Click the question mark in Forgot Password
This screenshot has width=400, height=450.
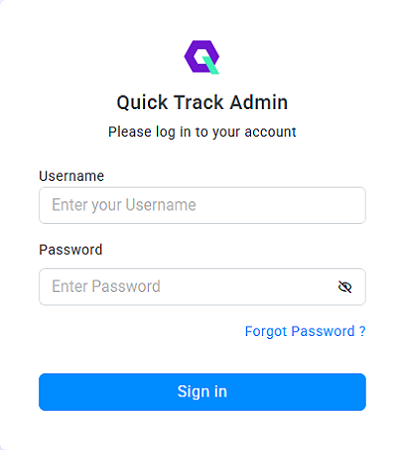362,331
